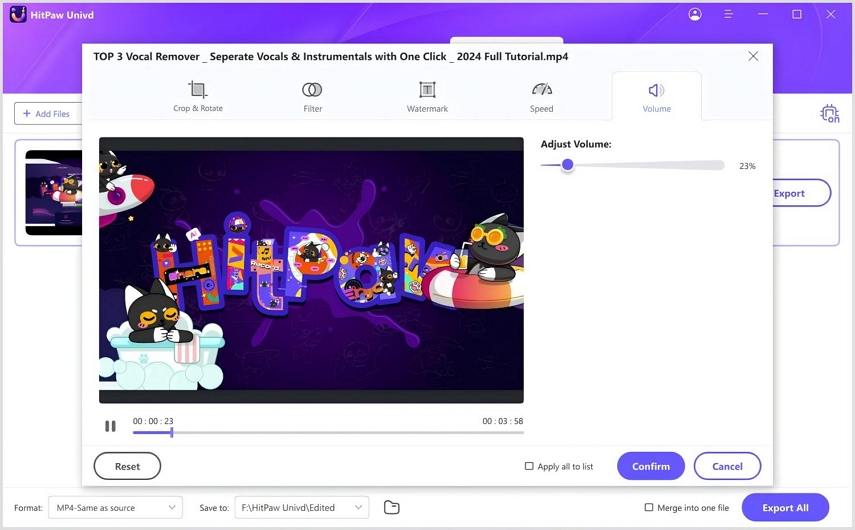Click Export All button
Screen dimensions: 855x530
[785, 508]
